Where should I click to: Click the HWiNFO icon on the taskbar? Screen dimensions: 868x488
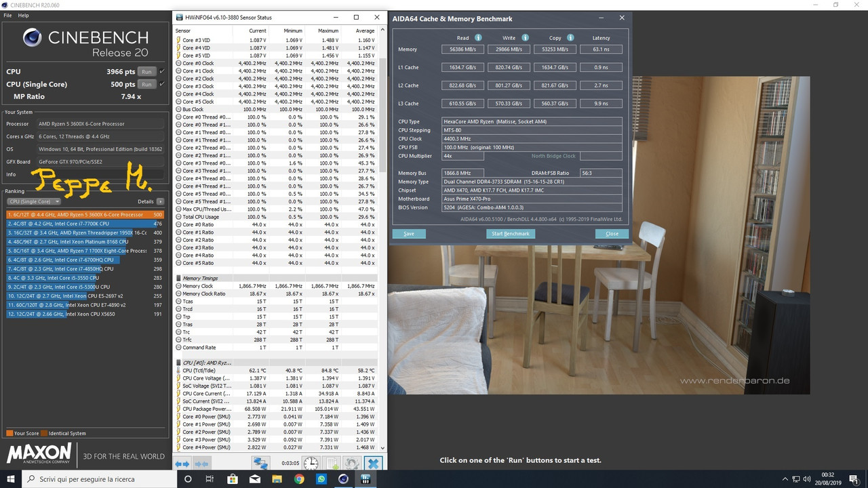pyautogui.click(x=365, y=479)
